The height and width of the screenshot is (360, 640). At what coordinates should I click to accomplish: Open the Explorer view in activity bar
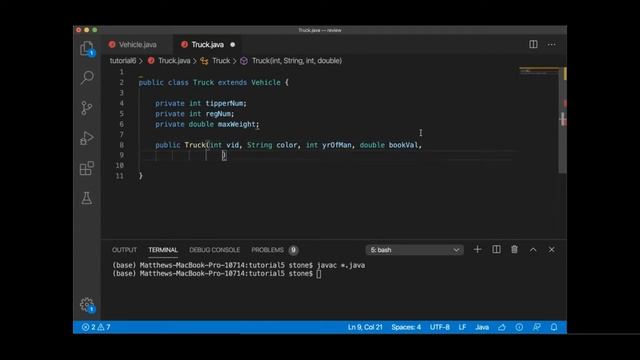pos(87,49)
